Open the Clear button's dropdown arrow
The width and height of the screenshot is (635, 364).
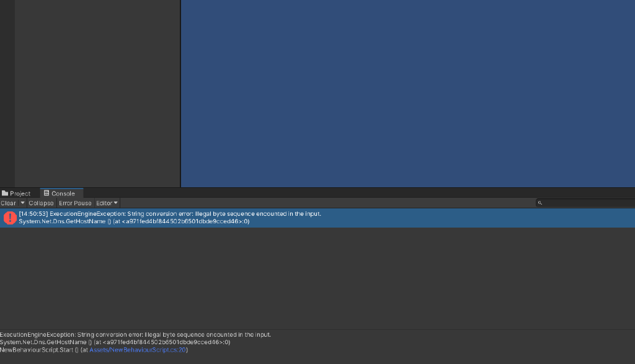pos(22,203)
